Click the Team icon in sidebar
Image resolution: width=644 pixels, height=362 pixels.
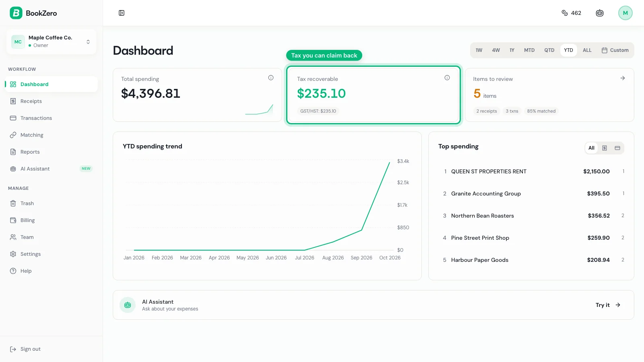(13, 237)
